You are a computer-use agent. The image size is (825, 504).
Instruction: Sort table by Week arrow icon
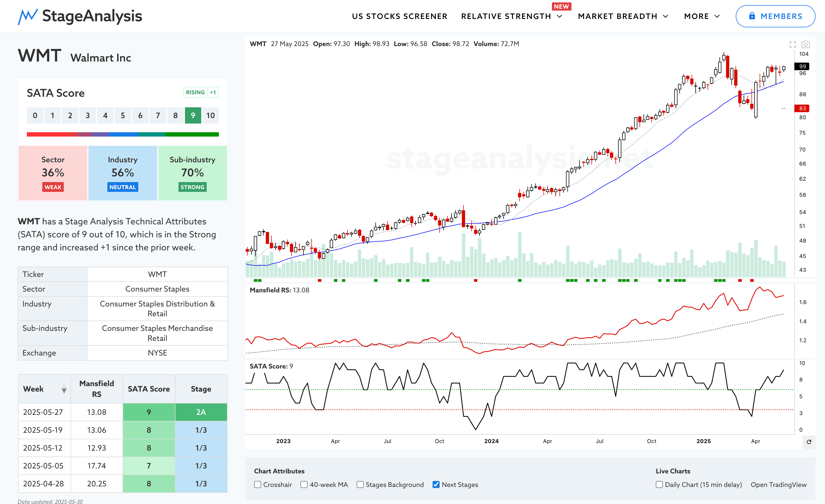click(64, 389)
